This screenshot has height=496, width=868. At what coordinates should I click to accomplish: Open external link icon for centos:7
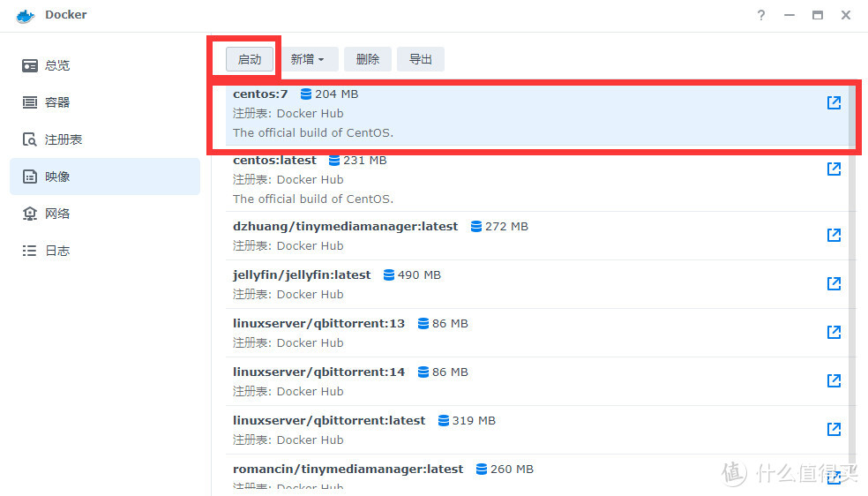pyautogui.click(x=834, y=102)
